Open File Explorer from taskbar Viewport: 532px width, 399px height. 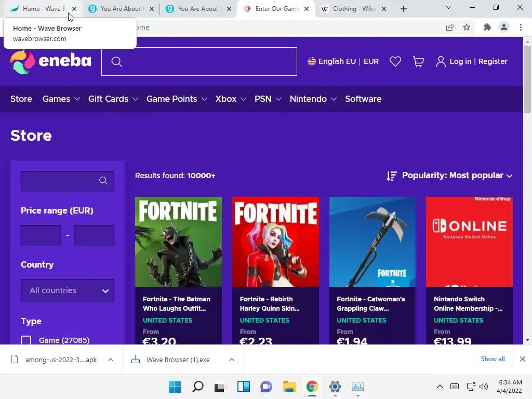coord(289,387)
